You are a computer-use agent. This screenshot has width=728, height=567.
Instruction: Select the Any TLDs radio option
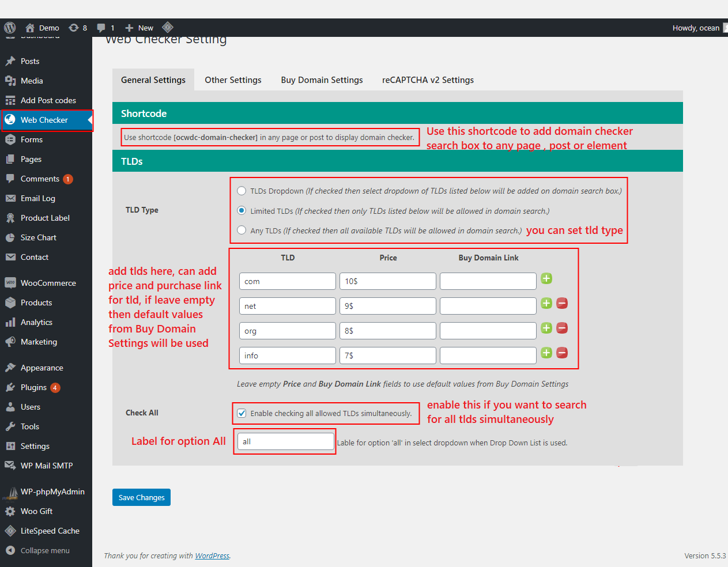(241, 229)
